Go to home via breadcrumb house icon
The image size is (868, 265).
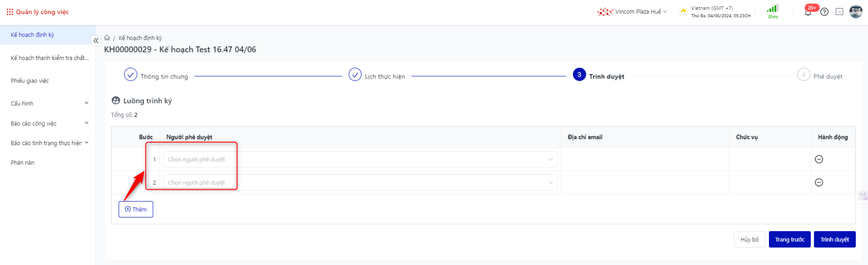(x=107, y=38)
